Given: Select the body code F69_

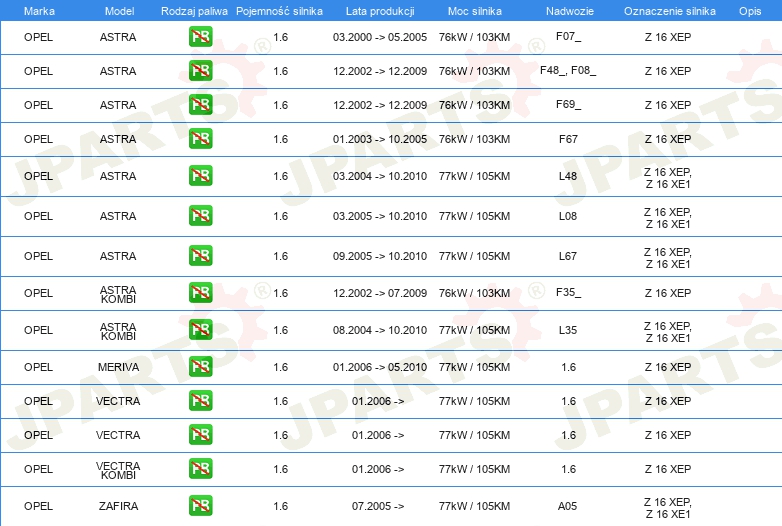Looking at the screenshot, I should point(568,104).
